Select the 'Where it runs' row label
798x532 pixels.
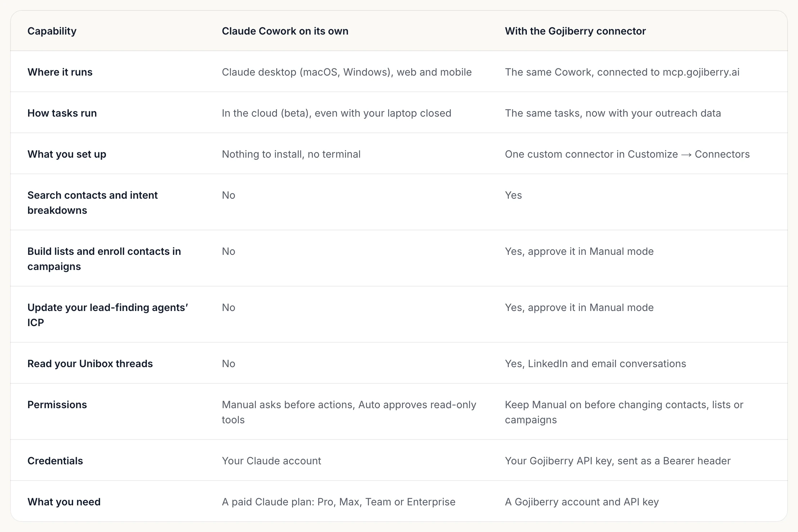(x=60, y=72)
